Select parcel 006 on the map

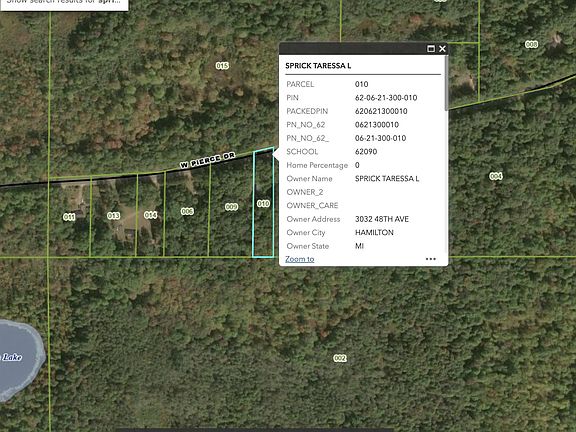pos(187,211)
